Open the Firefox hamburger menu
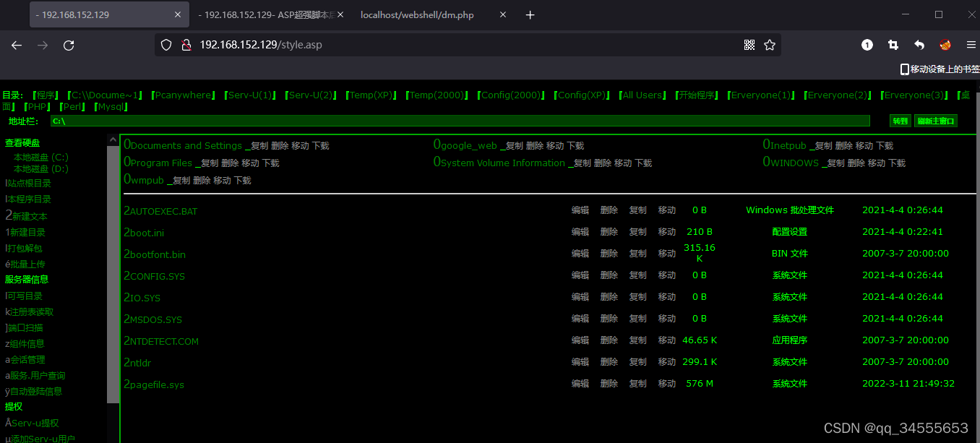The width and height of the screenshot is (980, 443). (x=970, y=45)
